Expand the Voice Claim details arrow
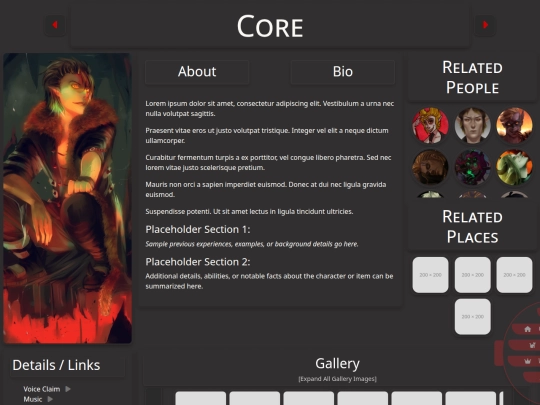This screenshot has height=405, width=540. 68,389
